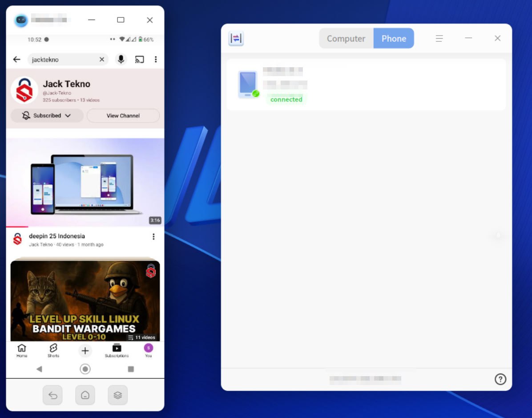Screen dimensions: 532x418
Task: Open the Bandit Wargames playlist thumbnail
Action: click(85, 301)
